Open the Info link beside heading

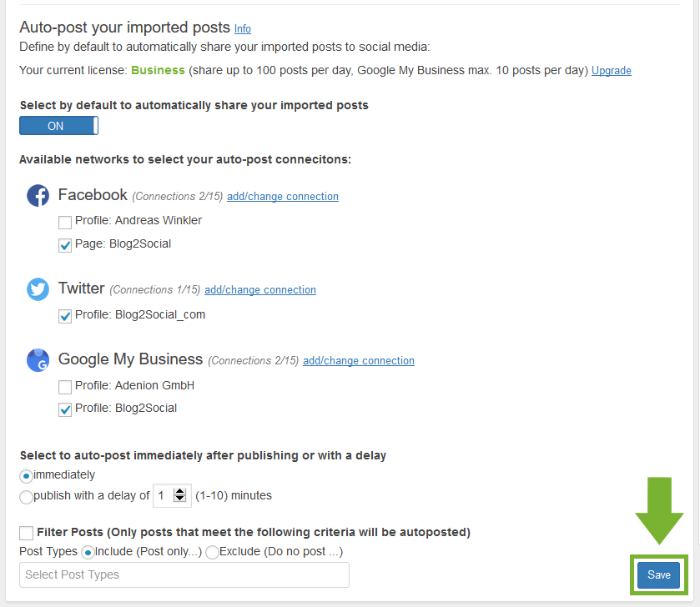coord(243,29)
